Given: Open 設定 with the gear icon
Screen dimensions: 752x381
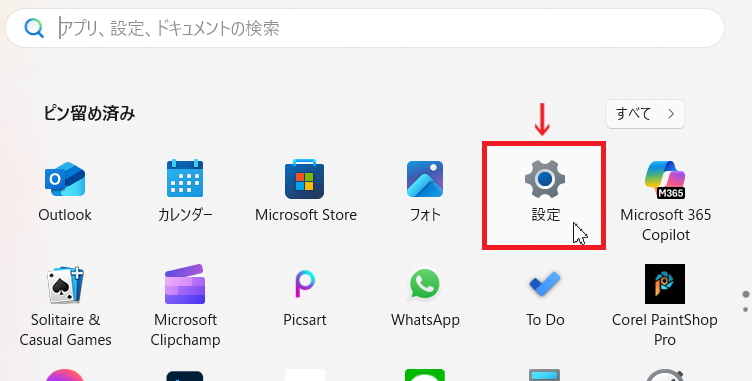Looking at the screenshot, I should point(545,192).
